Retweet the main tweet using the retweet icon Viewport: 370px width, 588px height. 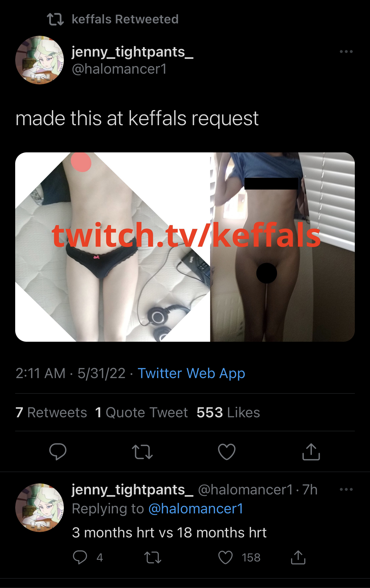(x=142, y=452)
